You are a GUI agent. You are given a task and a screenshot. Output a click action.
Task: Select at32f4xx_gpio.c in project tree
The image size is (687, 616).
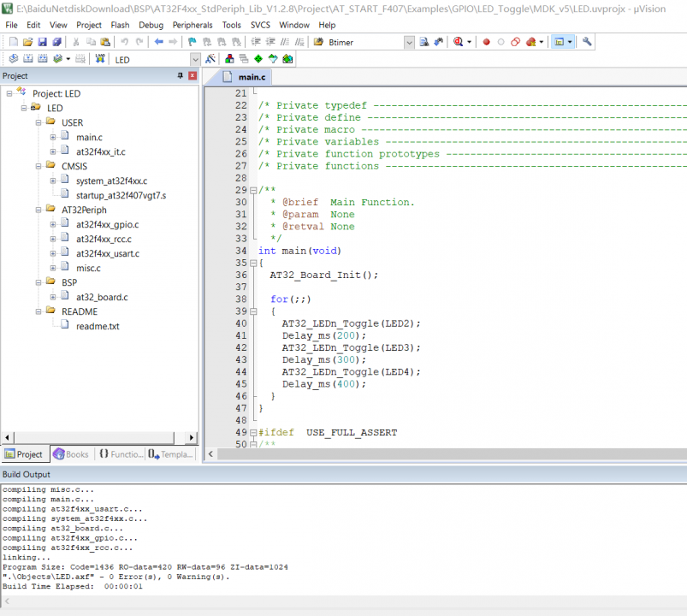pyautogui.click(x=107, y=225)
